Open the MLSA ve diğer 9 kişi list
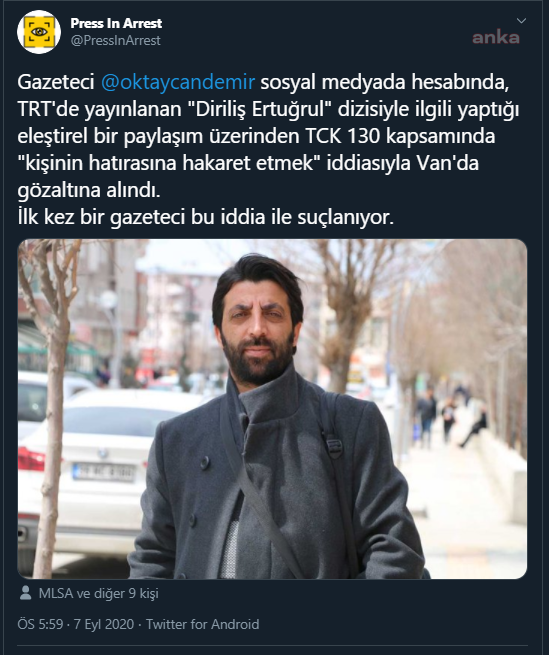Image resolution: width=549 pixels, height=655 pixels. [98, 593]
